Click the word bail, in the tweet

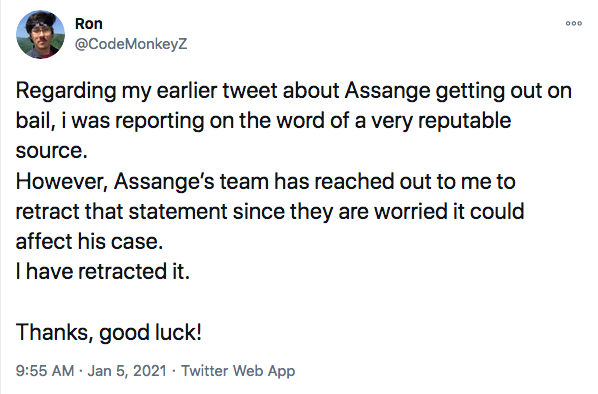(x=35, y=121)
